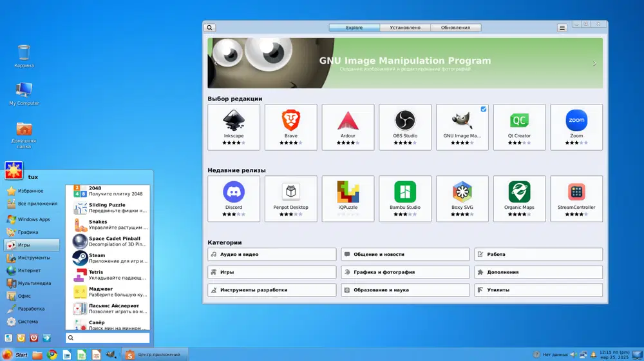The width and height of the screenshot is (644, 361).
Task: Launch GIMP from the taskbar
Action: pyautogui.click(x=111, y=355)
